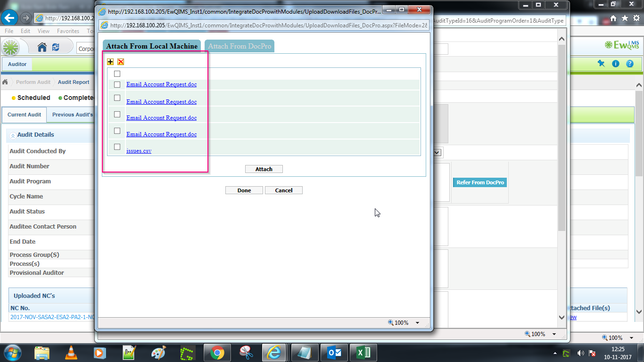Open the main IE window zoom 100% dropdown
Image resolution: width=644 pixels, height=362 pixels.
631,337
